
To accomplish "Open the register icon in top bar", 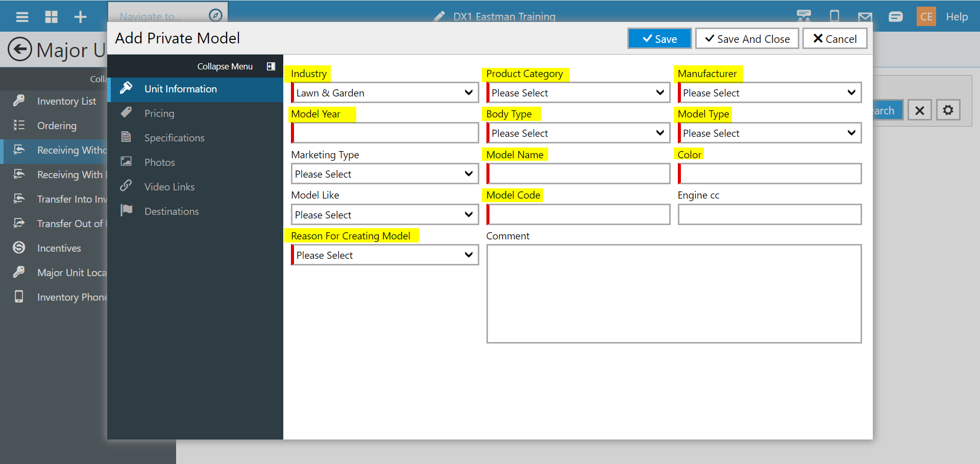I will click(804, 16).
